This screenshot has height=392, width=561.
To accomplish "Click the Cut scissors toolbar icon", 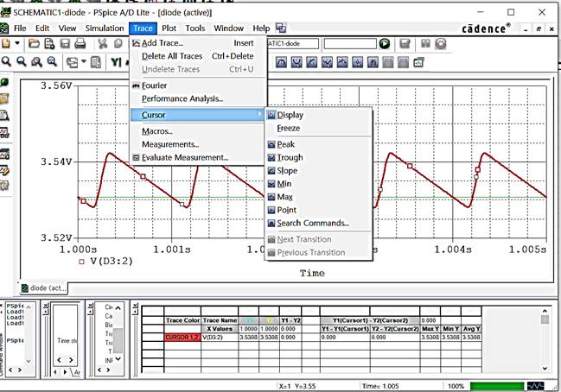I will (x=102, y=43).
